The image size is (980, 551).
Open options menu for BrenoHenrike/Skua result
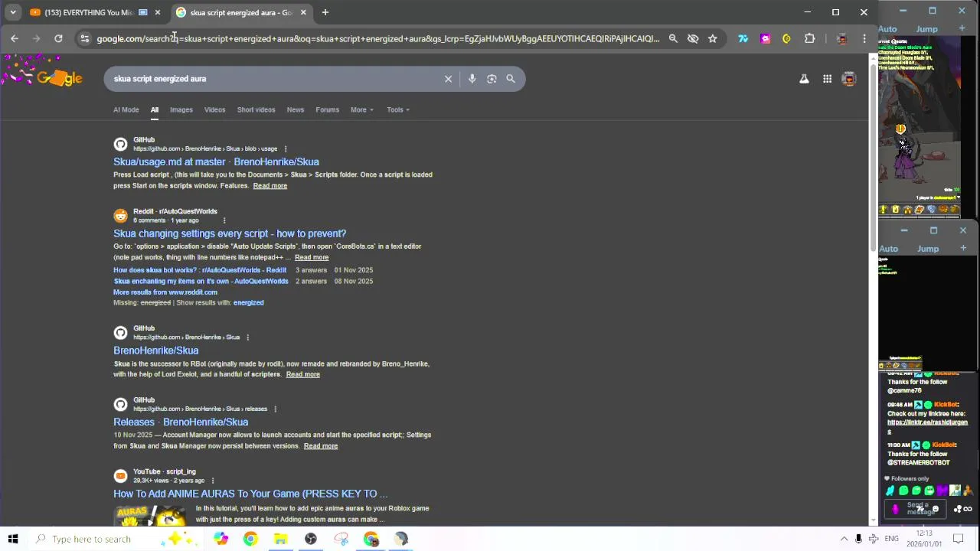247,337
